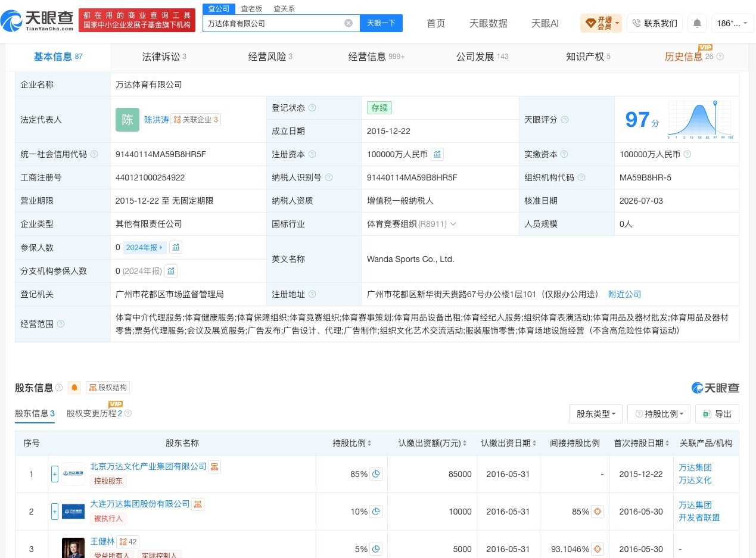Click the help icon beside 经营范围
This screenshot has width=756, height=558.
point(61,324)
